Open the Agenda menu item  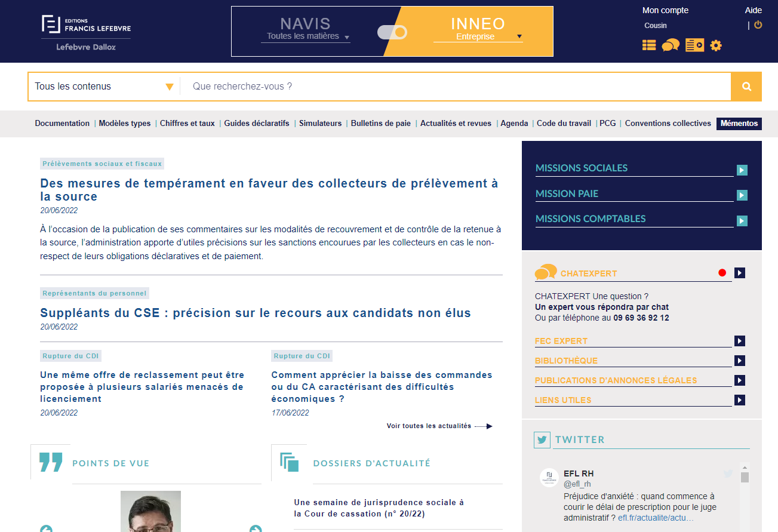[x=514, y=124]
